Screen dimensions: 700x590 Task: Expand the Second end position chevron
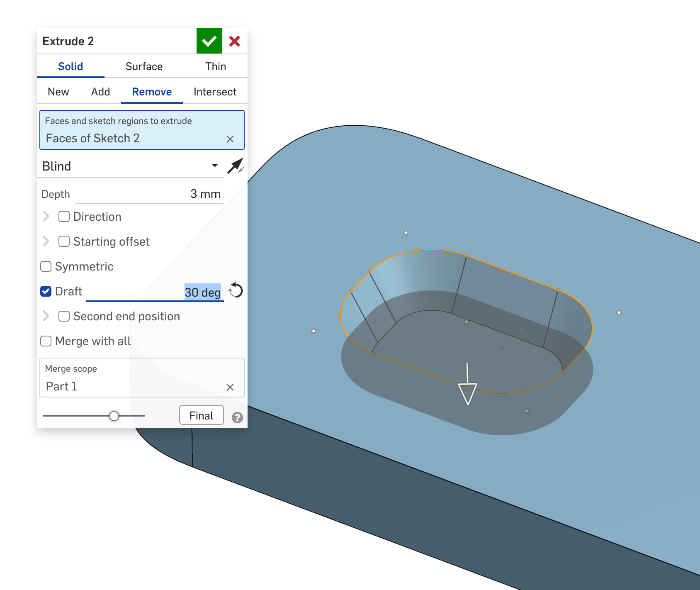[46, 316]
